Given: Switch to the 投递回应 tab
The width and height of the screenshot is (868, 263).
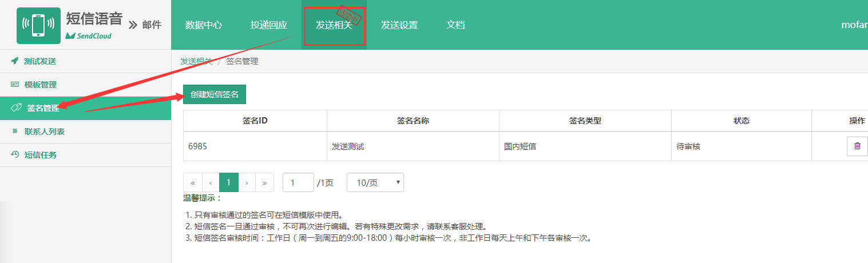Looking at the screenshot, I should [269, 25].
